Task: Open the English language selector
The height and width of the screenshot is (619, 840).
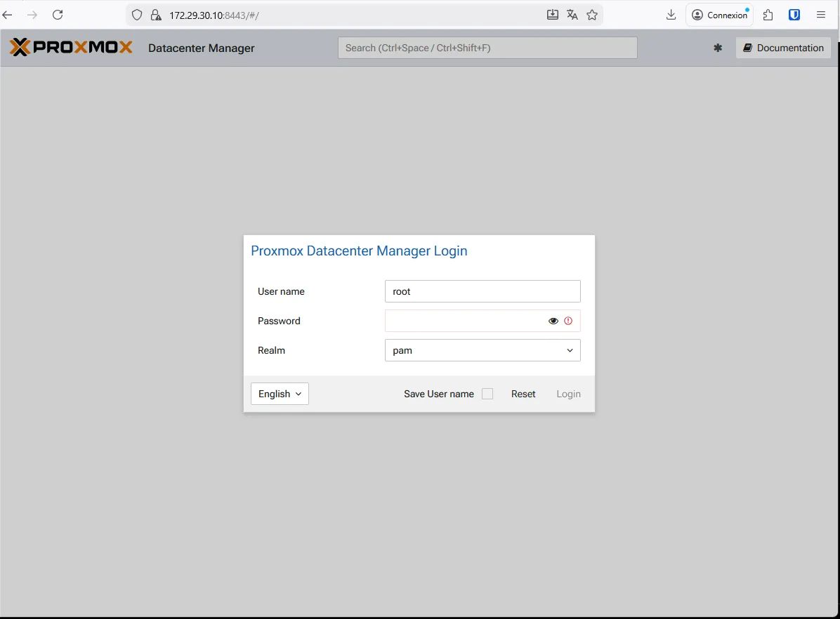Action: click(x=280, y=394)
